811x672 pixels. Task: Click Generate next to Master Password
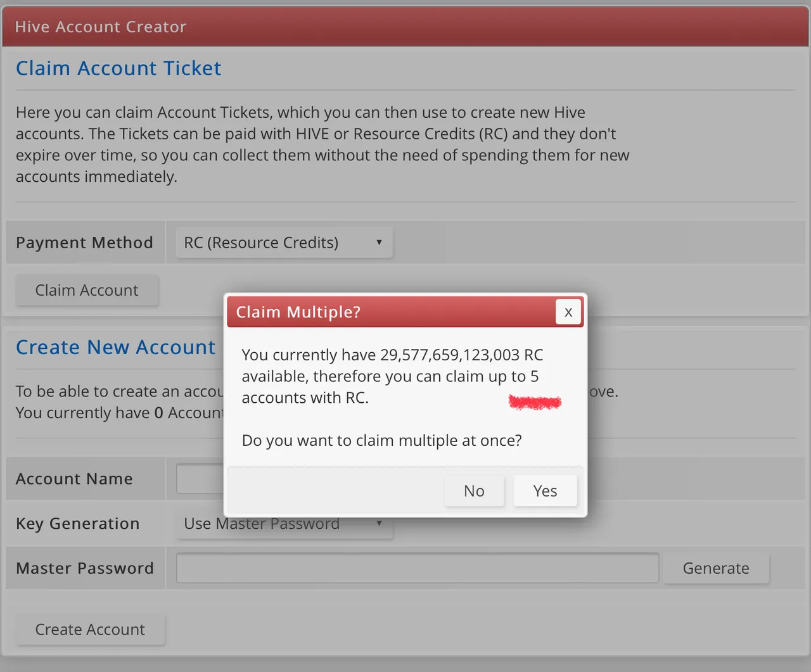(717, 568)
